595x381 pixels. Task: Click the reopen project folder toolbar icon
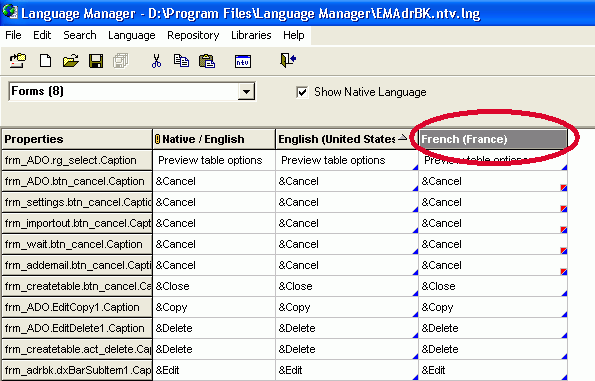18,61
